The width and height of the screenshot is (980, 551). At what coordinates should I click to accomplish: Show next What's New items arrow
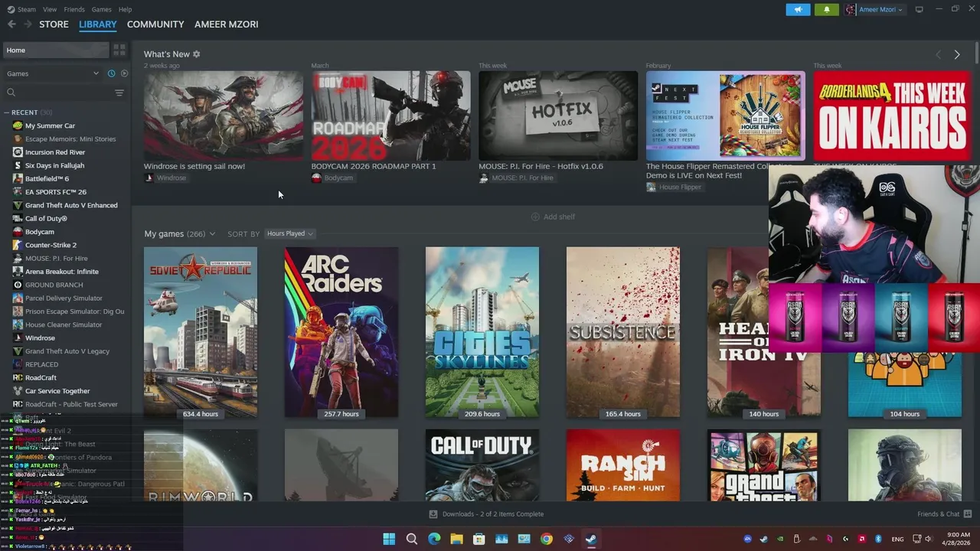pyautogui.click(x=956, y=54)
